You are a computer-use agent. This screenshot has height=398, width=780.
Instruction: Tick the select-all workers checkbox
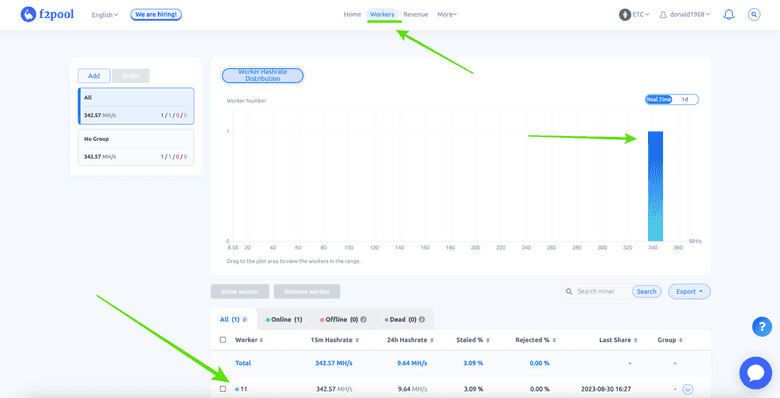click(x=223, y=340)
